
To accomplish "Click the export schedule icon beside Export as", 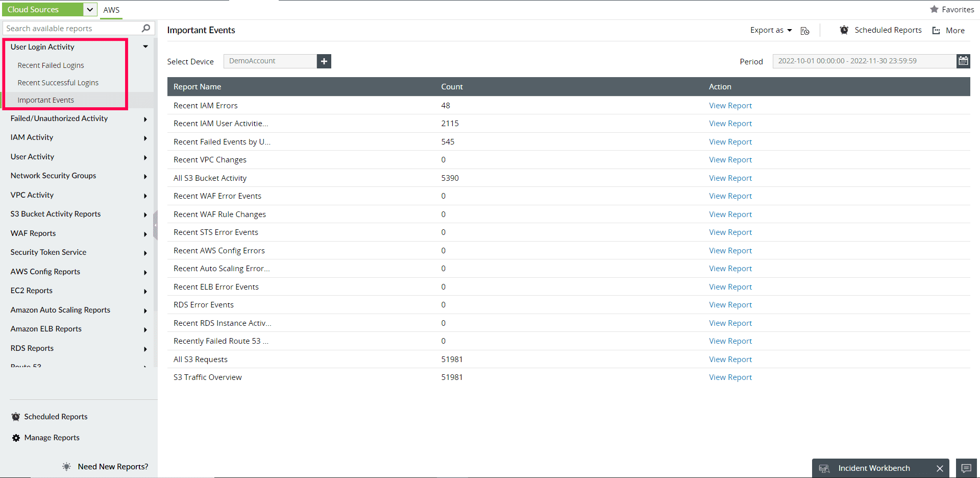I will tap(804, 31).
